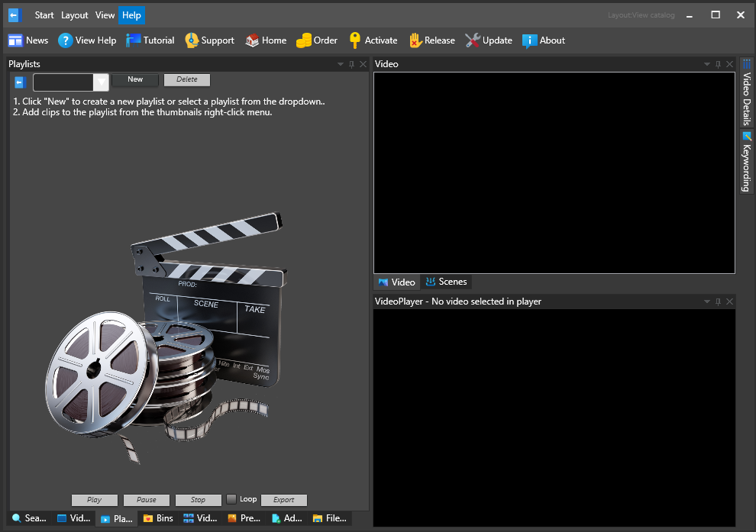Open the Keywording side panel
Screen dimensions: 756x532
click(746, 161)
